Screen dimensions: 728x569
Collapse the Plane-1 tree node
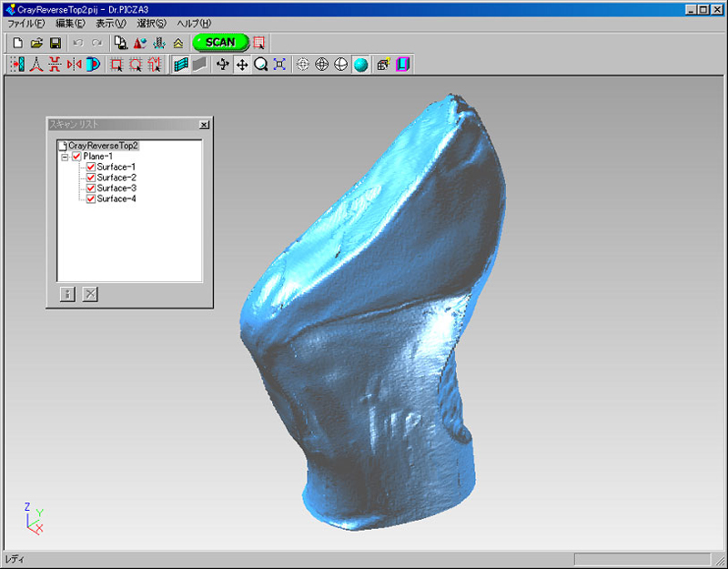coord(65,157)
